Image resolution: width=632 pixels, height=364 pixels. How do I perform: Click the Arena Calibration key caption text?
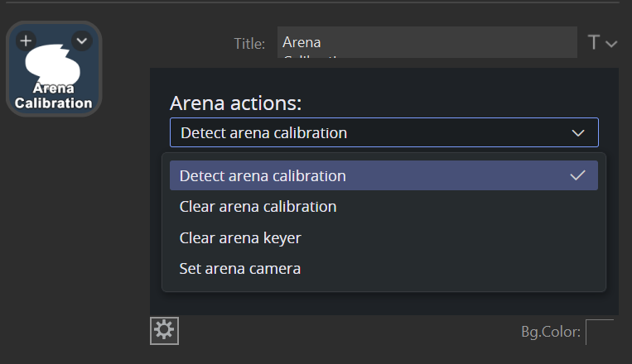point(54,96)
